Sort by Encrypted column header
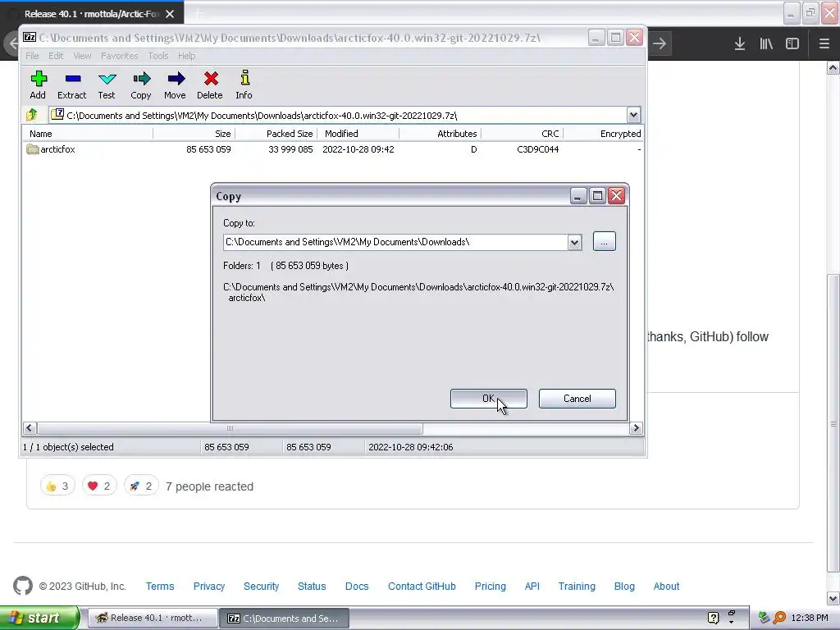840x630 pixels. click(x=603, y=134)
